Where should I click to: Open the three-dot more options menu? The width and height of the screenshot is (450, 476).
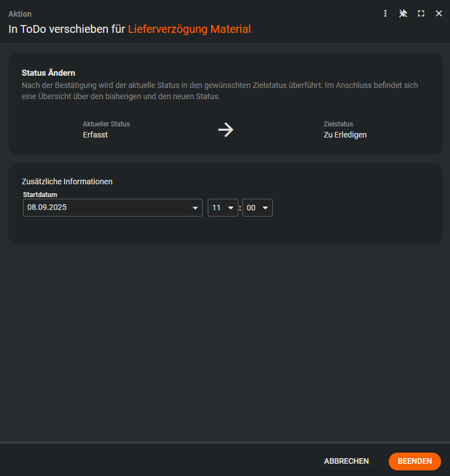pos(385,13)
